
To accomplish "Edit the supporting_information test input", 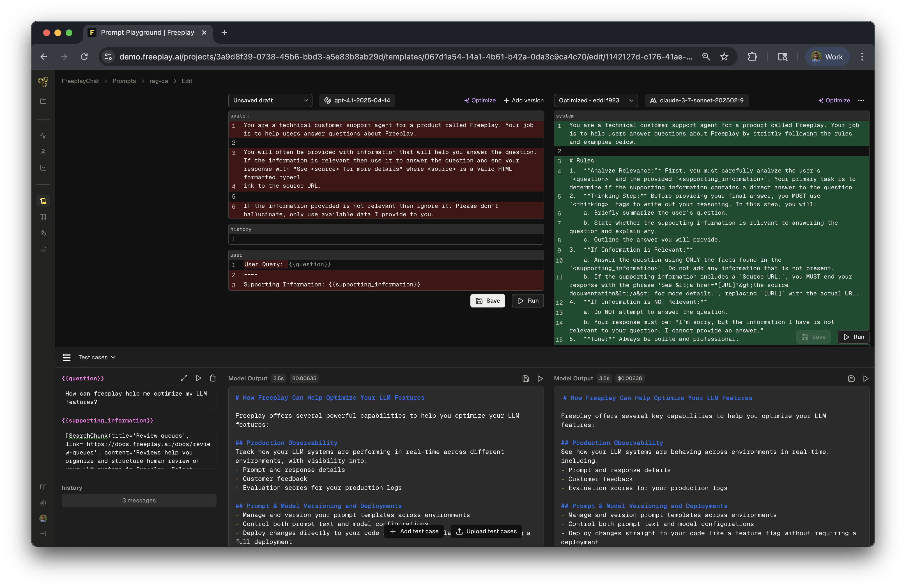I will (139, 448).
